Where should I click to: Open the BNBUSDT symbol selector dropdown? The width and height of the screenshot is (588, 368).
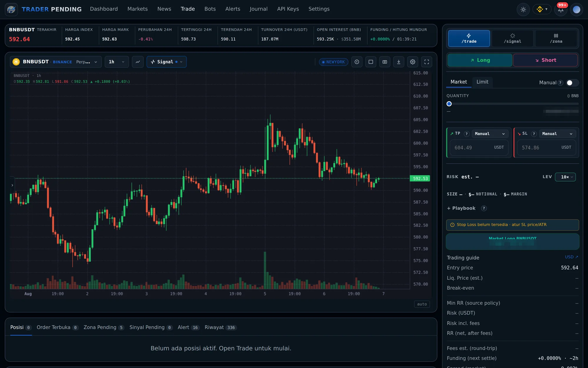coord(56,62)
